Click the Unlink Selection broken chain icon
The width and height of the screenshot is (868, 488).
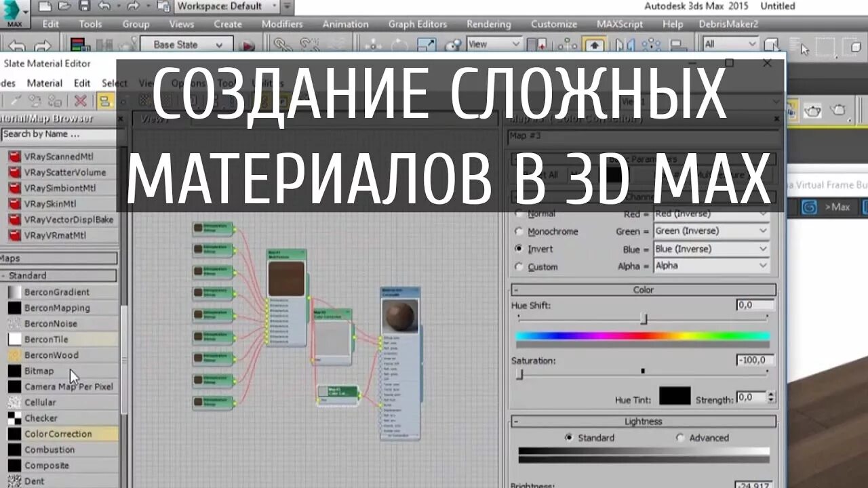(x=309, y=45)
